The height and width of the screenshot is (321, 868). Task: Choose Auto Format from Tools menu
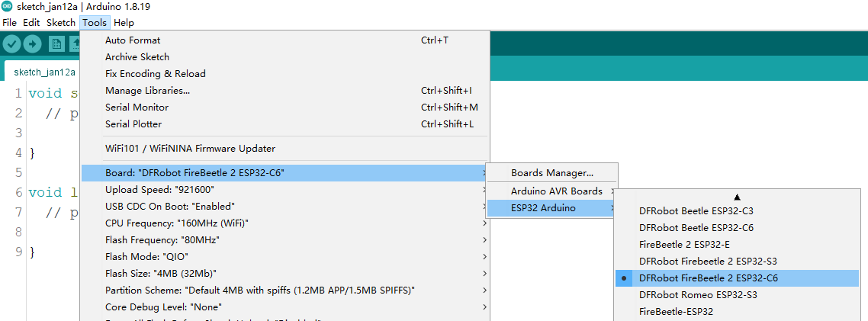point(285,40)
